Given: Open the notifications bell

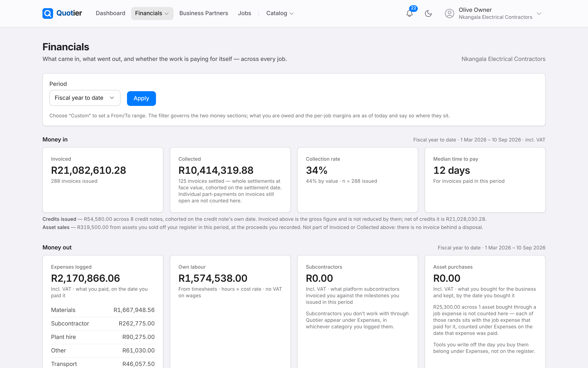Looking at the screenshot, I should tap(409, 13).
